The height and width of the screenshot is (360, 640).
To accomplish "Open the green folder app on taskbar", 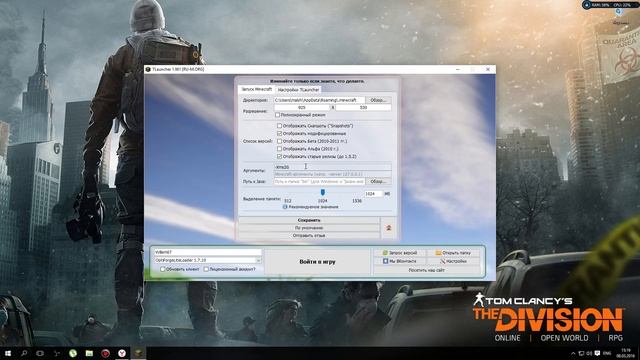I will click(89, 353).
